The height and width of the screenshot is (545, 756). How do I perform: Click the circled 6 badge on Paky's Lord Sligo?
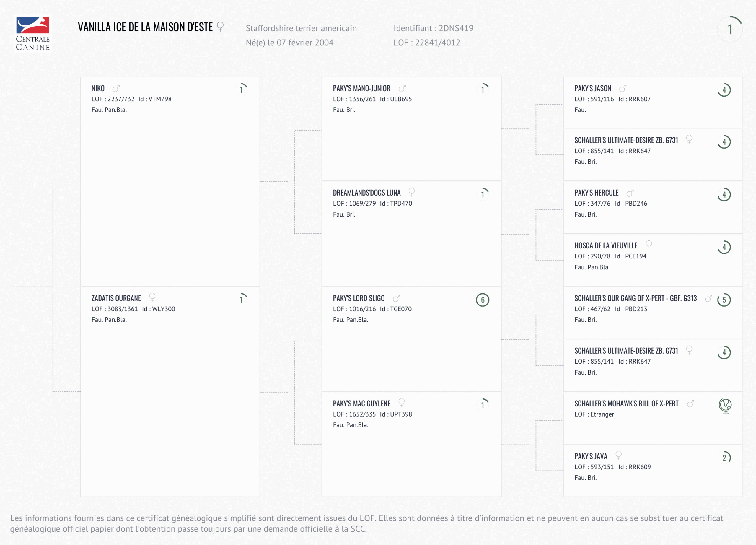482,300
